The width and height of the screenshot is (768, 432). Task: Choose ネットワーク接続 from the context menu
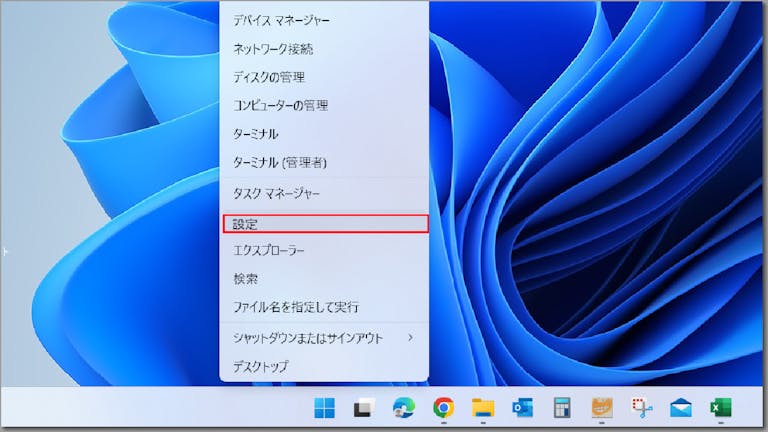(324, 48)
